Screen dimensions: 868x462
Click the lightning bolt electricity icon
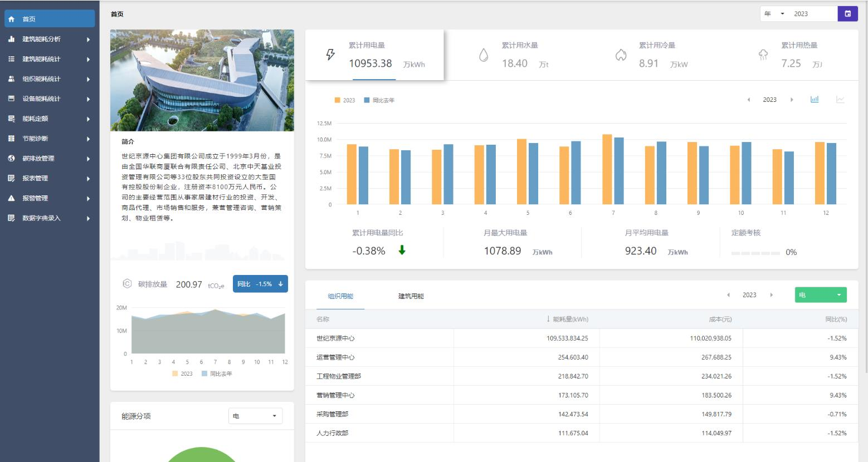(330, 55)
